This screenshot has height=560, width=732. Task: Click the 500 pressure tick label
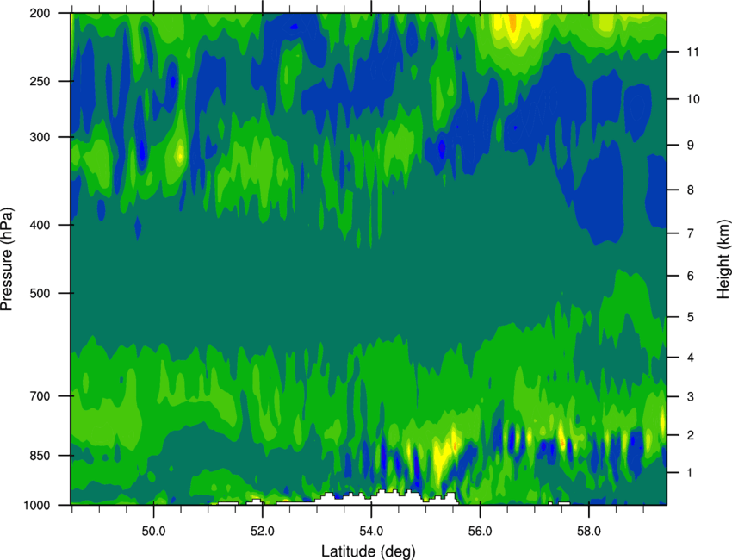click(40, 293)
